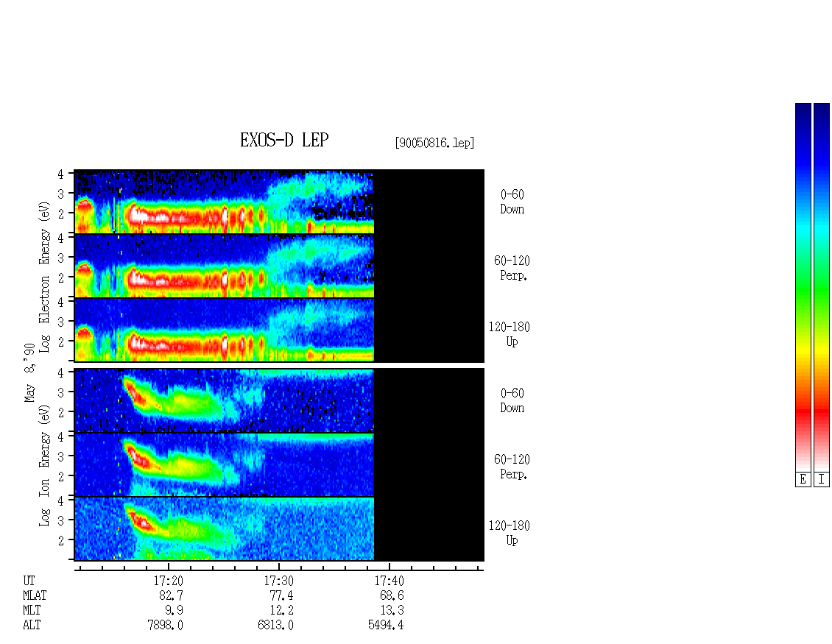The width and height of the screenshot is (832, 644).
Task: Click the electron panel's 120-180 Up label
Action: click(x=510, y=335)
